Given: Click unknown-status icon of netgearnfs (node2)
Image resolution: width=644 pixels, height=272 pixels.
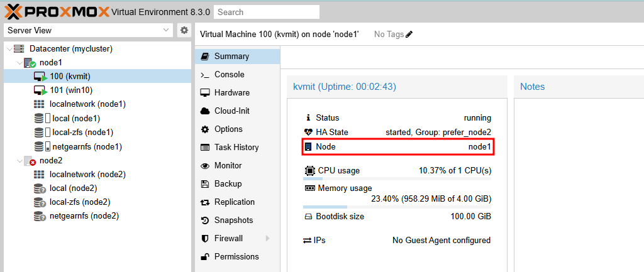Looking at the screenshot, I should pos(40,217).
